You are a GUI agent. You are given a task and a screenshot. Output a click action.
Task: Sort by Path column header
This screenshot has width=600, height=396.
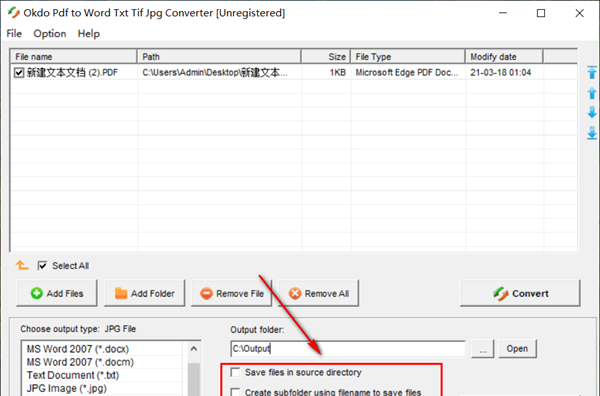click(x=219, y=57)
